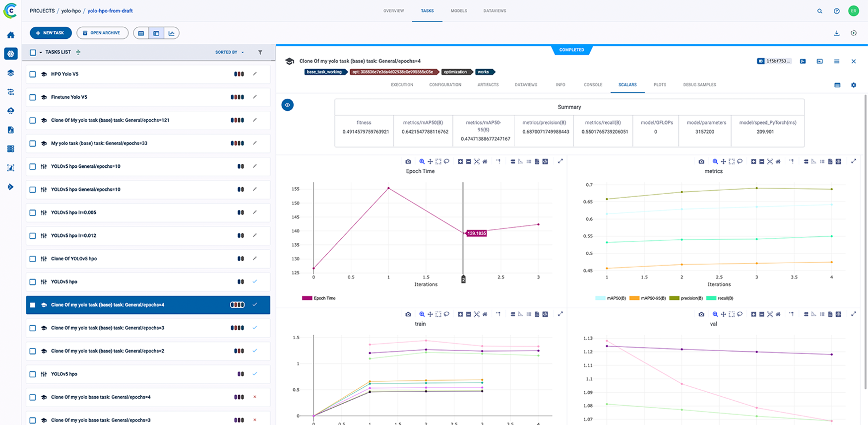Open select-all dropdown arrow beside Tasks List
The width and height of the screenshot is (868, 425).
coord(41,52)
